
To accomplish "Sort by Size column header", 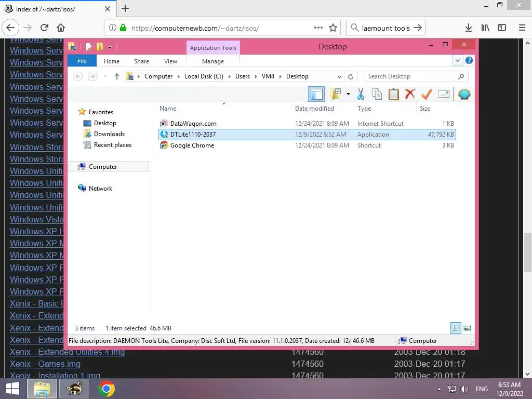I will point(437,108).
